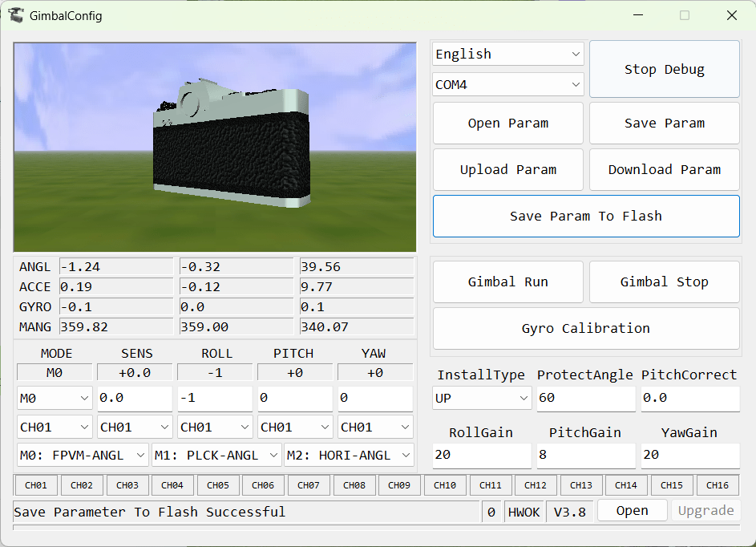Screen dimensions: 756x547
Task: Start Gyro Calibration
Action: [x=586, y=329]
